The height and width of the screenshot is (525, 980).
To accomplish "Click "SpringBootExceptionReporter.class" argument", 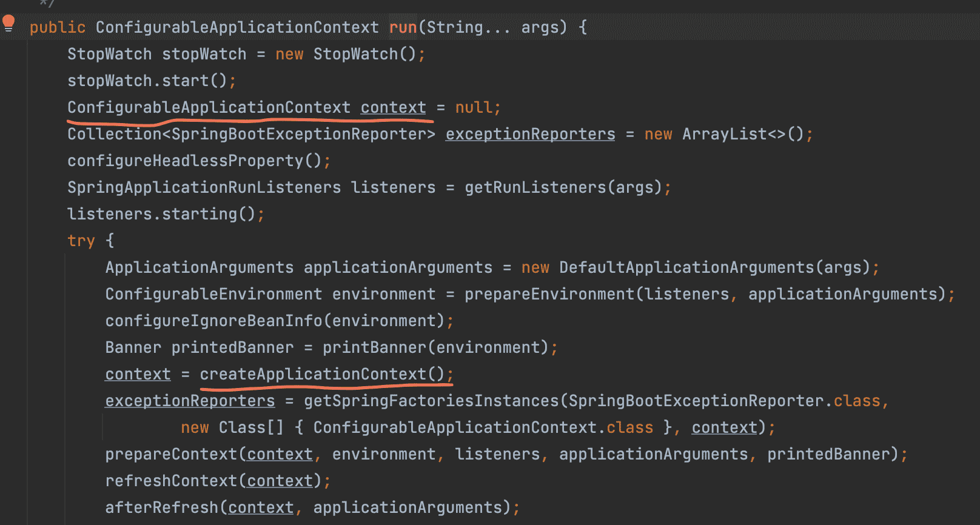I will [x=725, y=401].
